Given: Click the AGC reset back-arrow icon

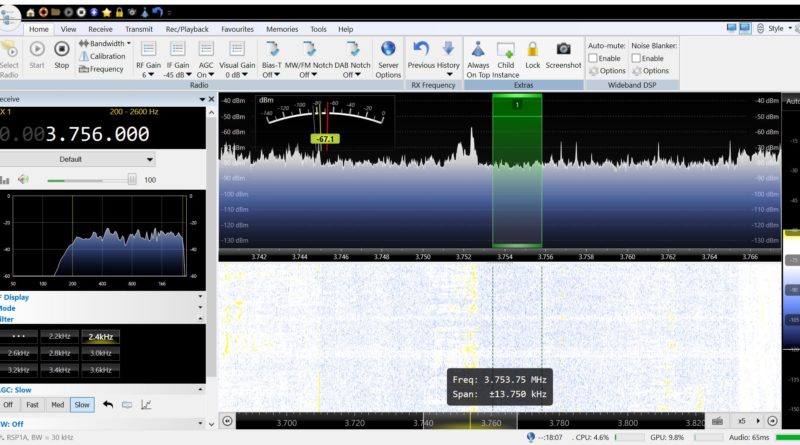Looking at the screenshot, I should (x=108, y=405).
